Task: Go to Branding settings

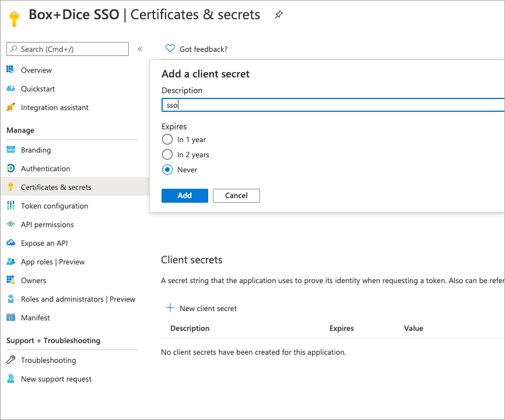Action: click(x=36, y=150)
